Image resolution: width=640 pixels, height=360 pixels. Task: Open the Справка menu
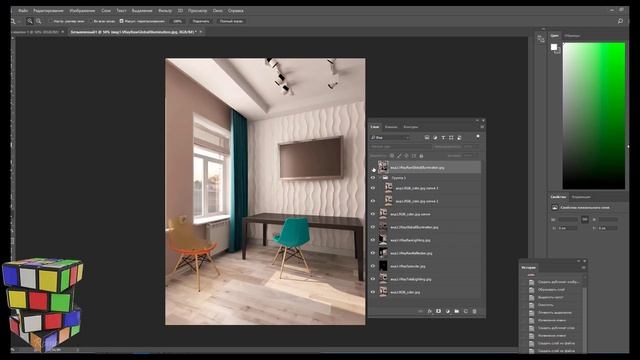tap(236, 11)
